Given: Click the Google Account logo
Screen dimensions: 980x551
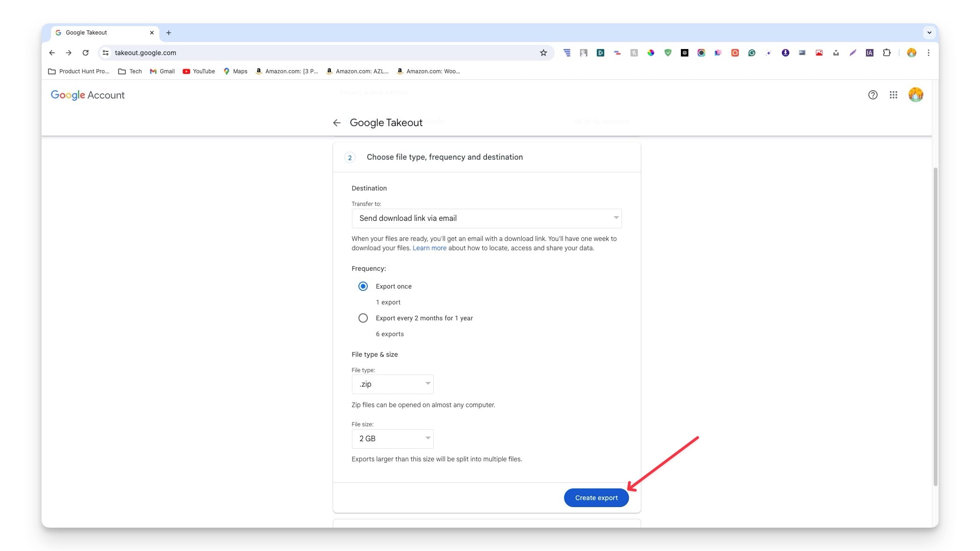Looking at the screenshot, I should pos(88,95).
